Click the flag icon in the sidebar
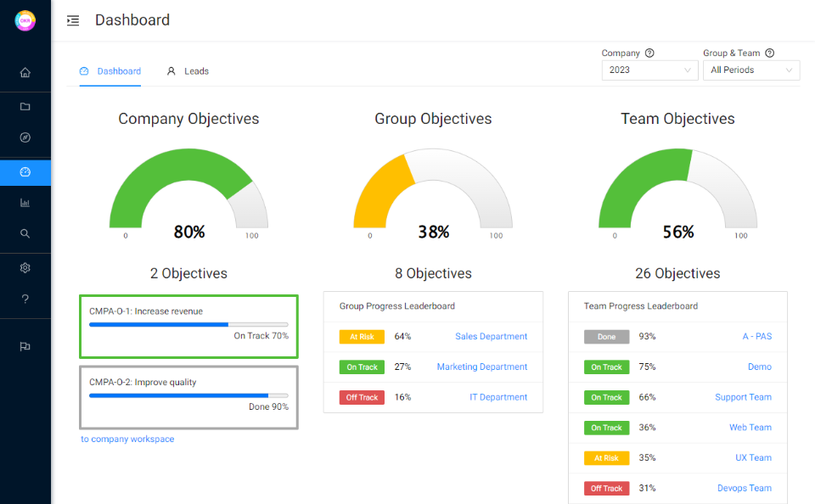 coord(25,346)
